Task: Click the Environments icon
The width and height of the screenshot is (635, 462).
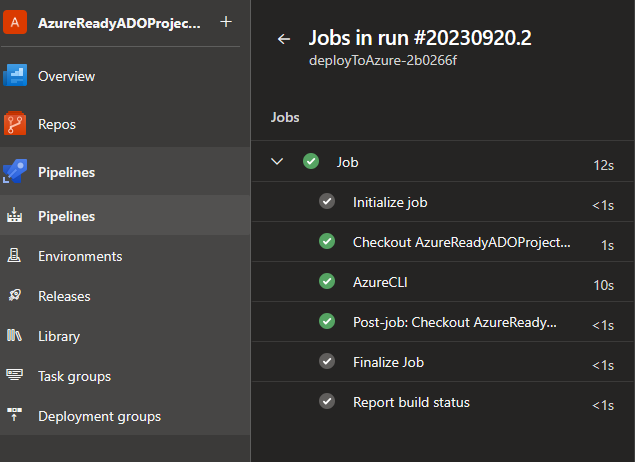Action: click(14, 255)
